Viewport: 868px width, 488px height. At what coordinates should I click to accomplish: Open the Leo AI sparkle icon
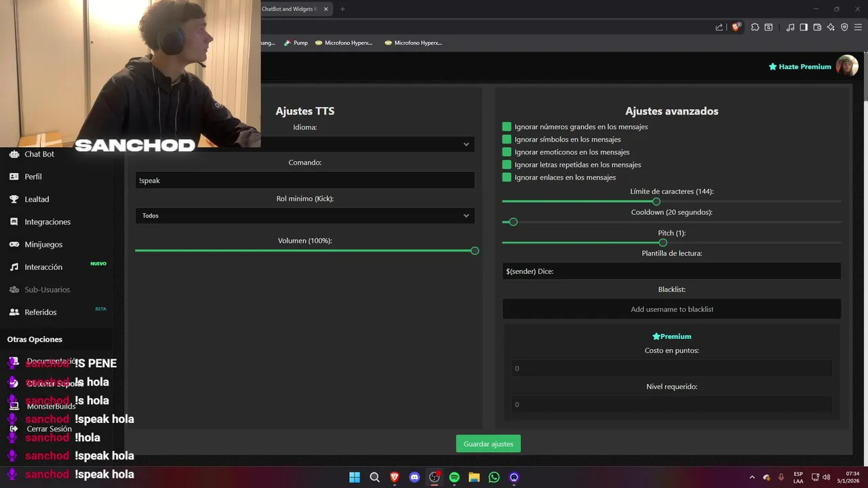pyautogui.click(x=831, y=27)
